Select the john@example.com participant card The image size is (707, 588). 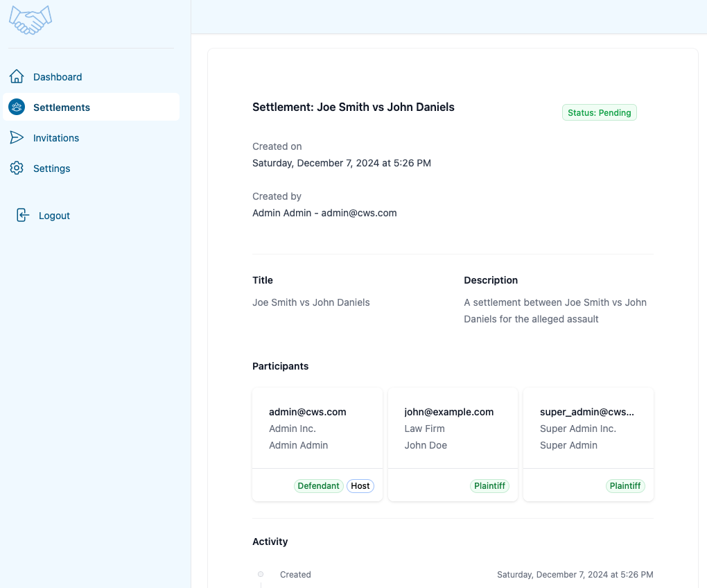453,429
